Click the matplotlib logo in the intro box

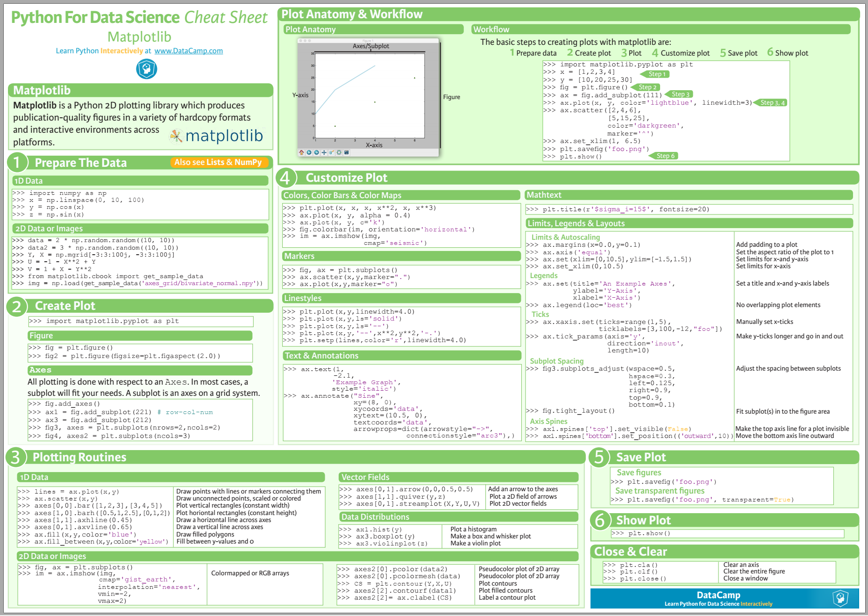pos(216,136)
